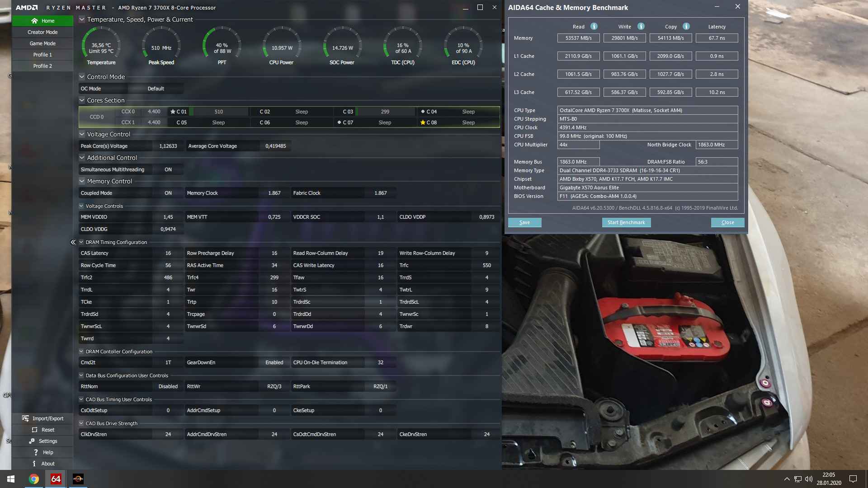Collapse the Cores Section expander
868x488 pixels.
click(x=82, y=100)
